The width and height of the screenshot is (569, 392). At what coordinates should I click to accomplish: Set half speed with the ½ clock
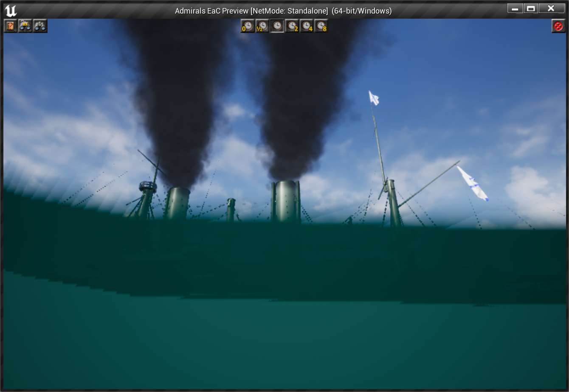[262, 26]
